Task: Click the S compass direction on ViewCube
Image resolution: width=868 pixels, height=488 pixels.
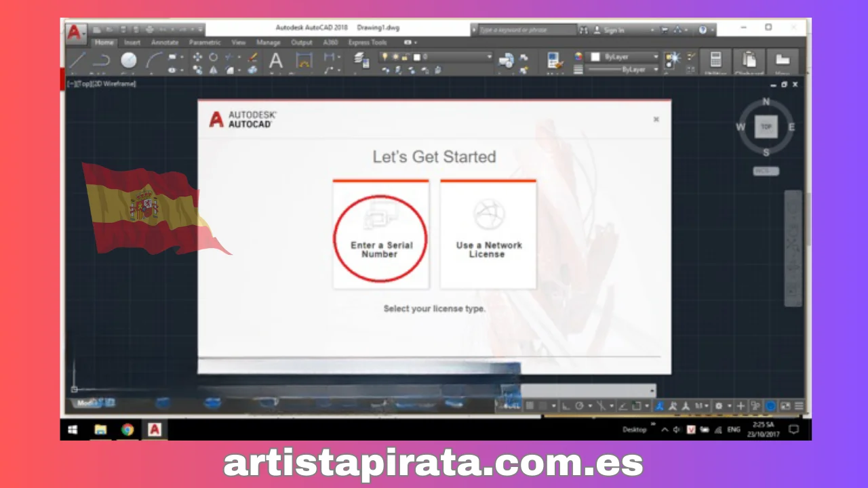Action: click(766, 152)
